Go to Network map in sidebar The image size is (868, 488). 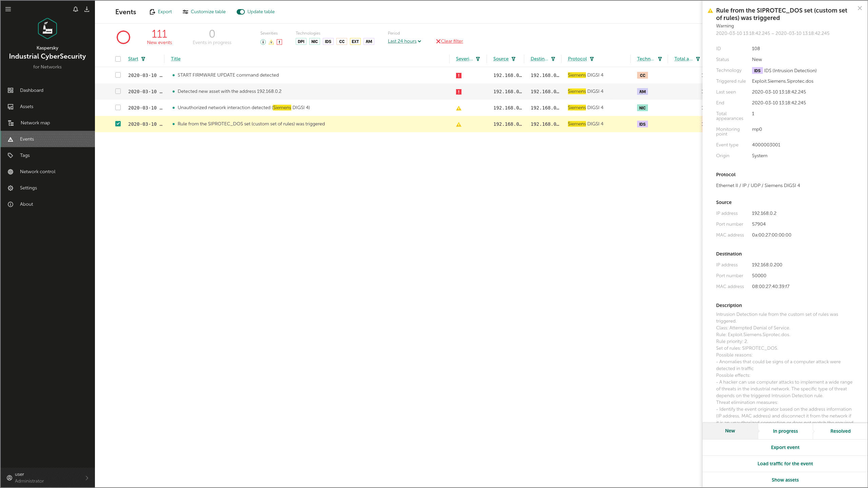coord(35,123)
